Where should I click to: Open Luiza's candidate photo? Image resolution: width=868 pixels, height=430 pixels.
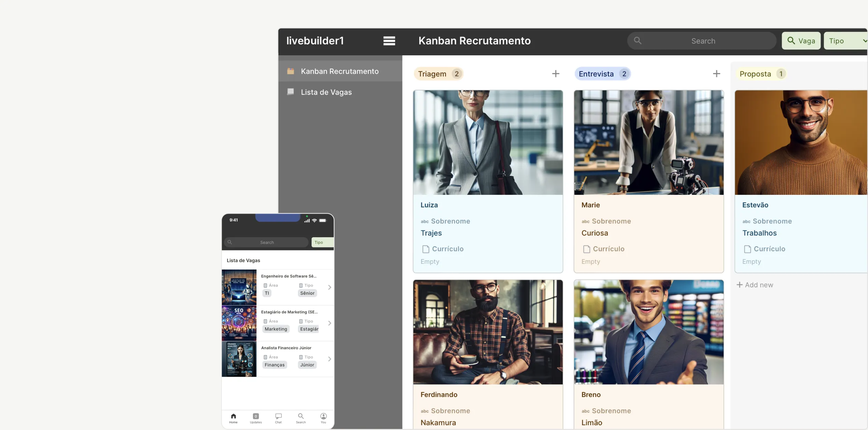488,143
